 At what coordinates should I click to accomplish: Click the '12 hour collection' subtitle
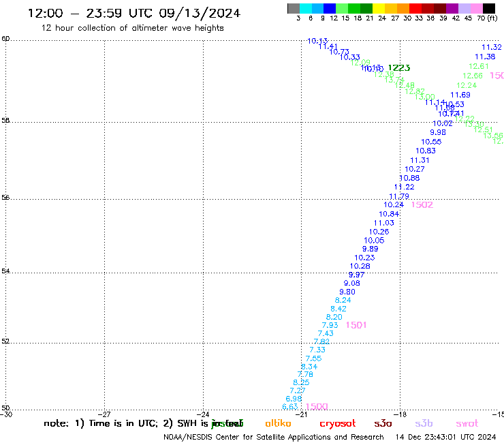(132, 28)
